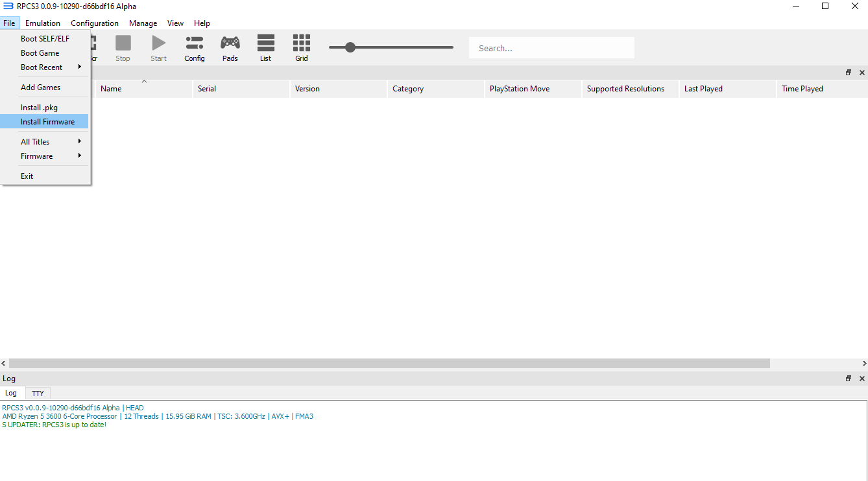Select Install Firmware from File menu
Screen dimensions: 868x481
pos(47,122)
